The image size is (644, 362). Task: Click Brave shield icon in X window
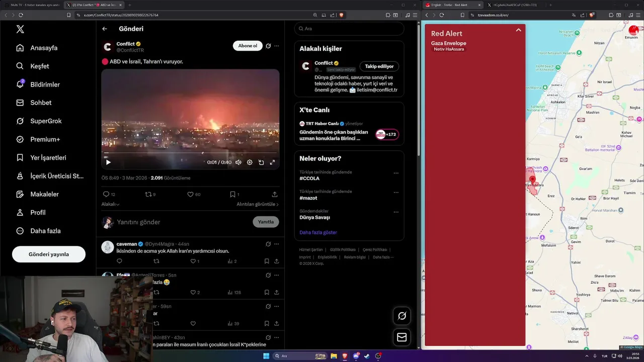[x=342, y=15]
